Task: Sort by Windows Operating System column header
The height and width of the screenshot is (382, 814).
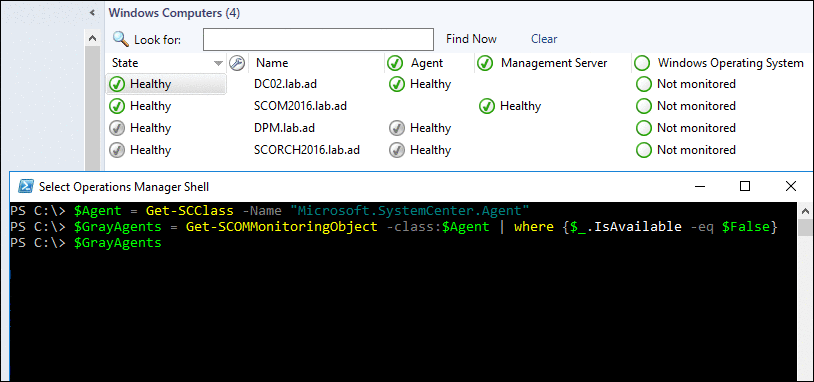Action: click(730, 63)
